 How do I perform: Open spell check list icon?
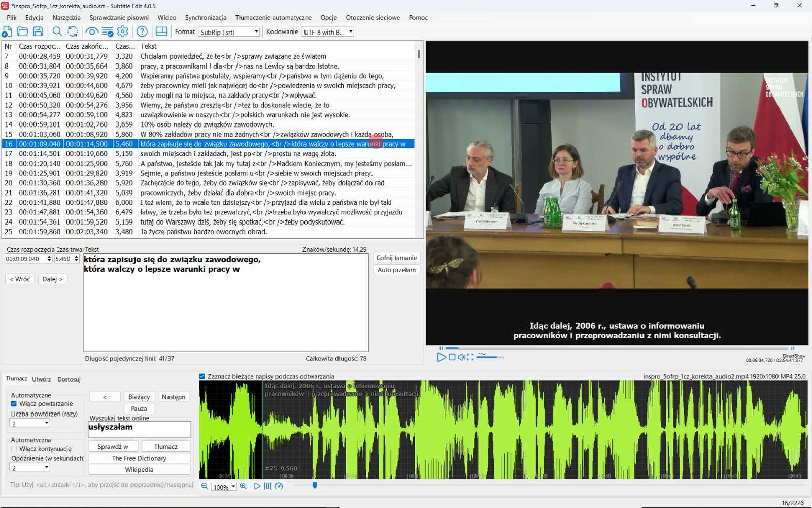pos(108,31)
